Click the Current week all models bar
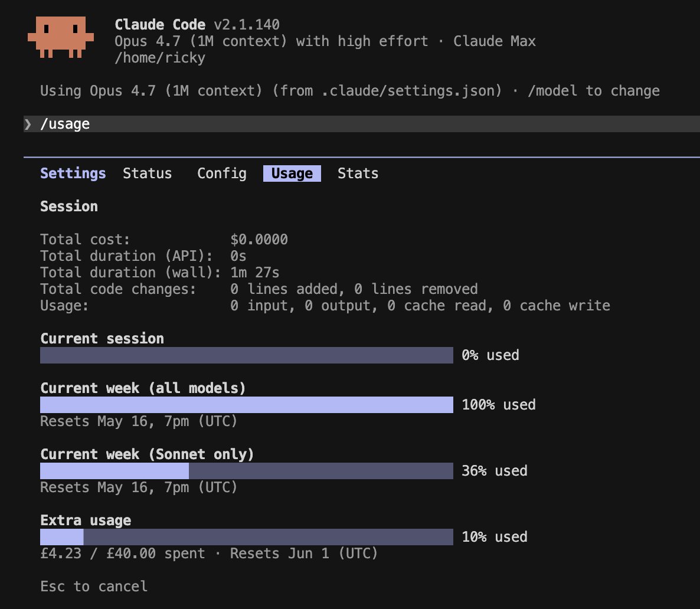The width and height of the screenshot is (700, 609). click(247, 405)
